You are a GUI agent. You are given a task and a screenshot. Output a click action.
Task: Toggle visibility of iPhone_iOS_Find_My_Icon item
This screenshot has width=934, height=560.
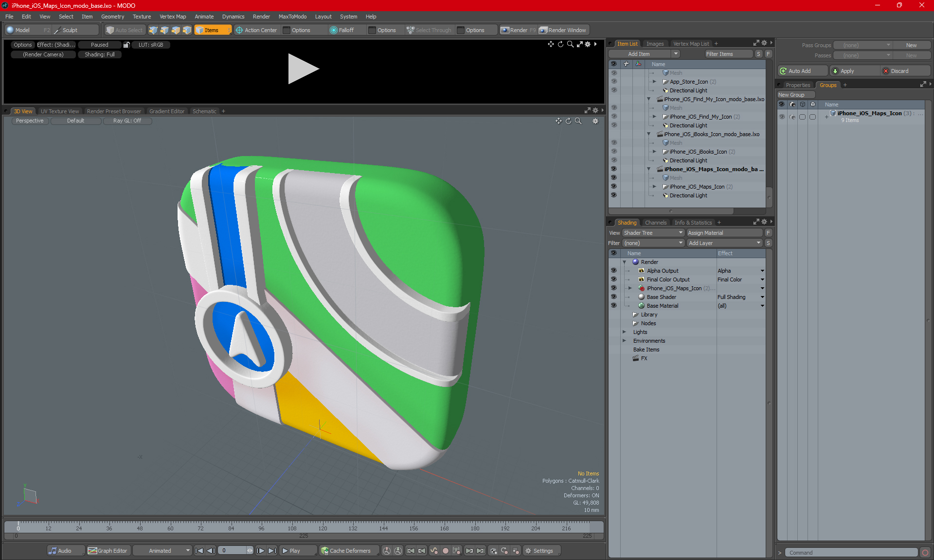613,117
